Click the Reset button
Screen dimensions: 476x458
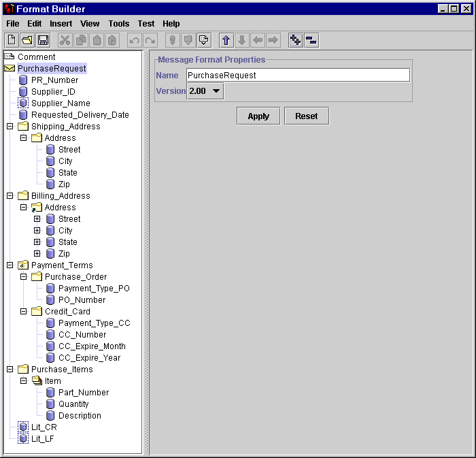[x=307, y=116]
